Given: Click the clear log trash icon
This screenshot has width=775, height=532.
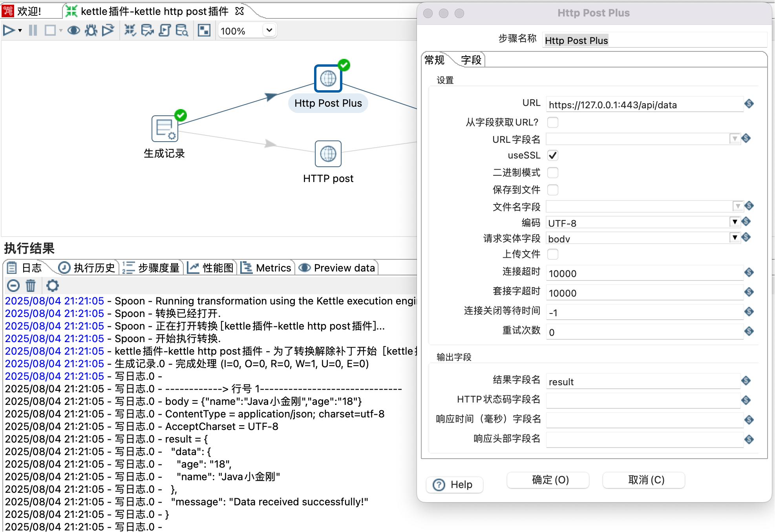Looking at the screenshot, I should pos(31,285).
